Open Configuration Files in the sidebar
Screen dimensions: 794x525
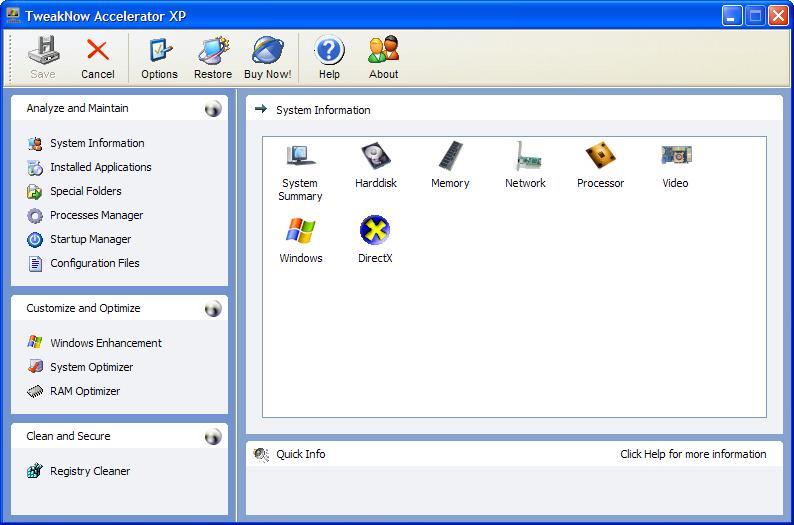84,263
